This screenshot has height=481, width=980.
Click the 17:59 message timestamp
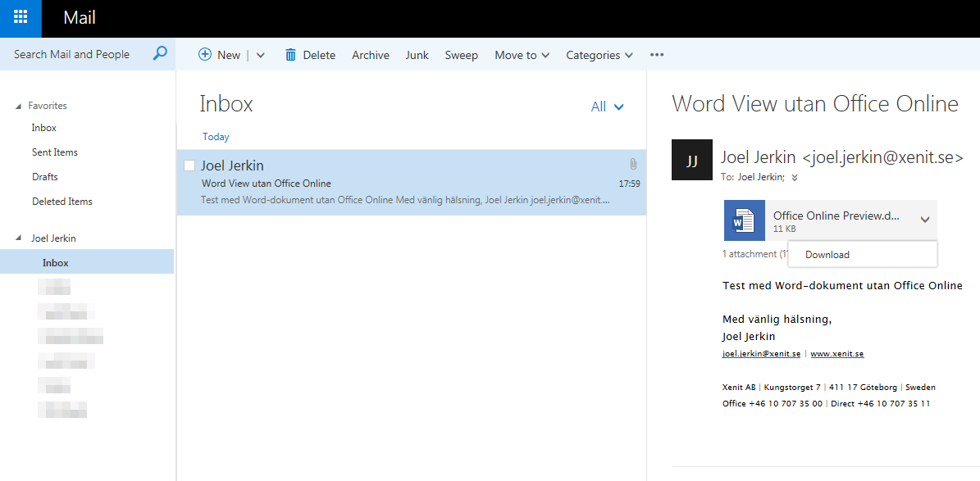pos(629,184)
